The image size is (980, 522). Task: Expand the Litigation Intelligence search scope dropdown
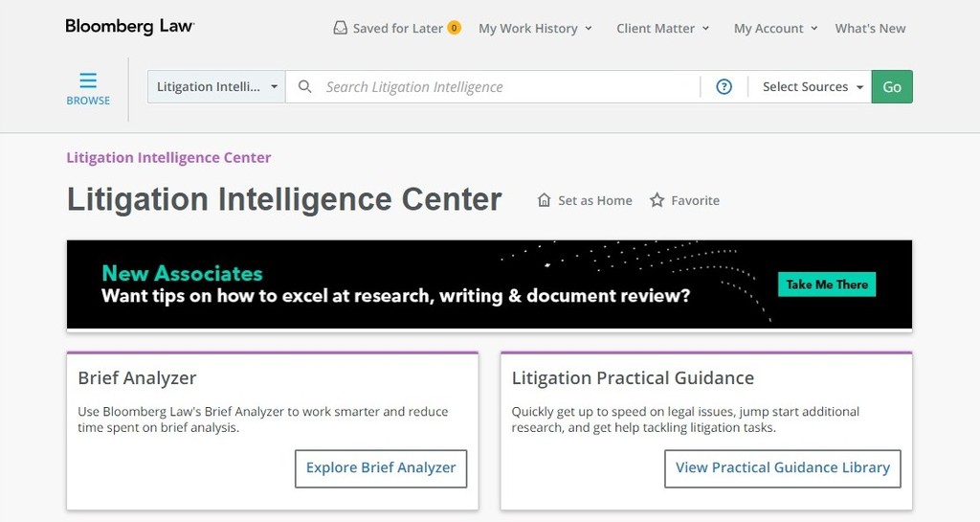[216, 87]
